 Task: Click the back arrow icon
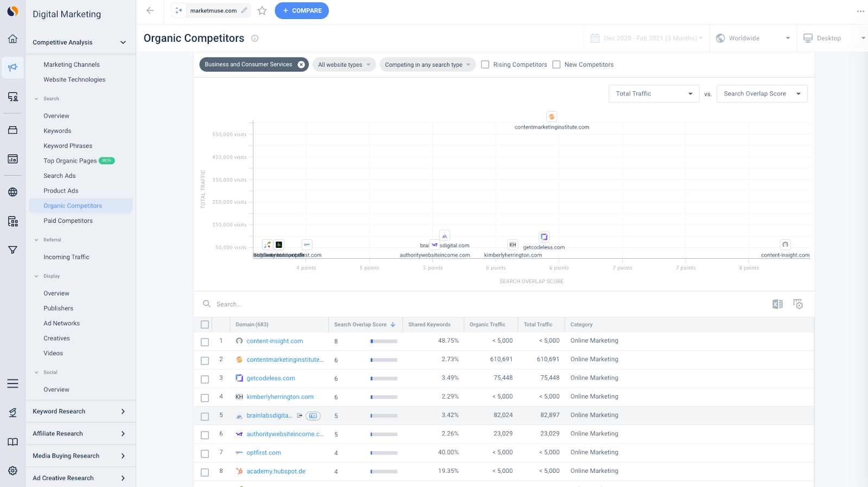tap(150, 10)
